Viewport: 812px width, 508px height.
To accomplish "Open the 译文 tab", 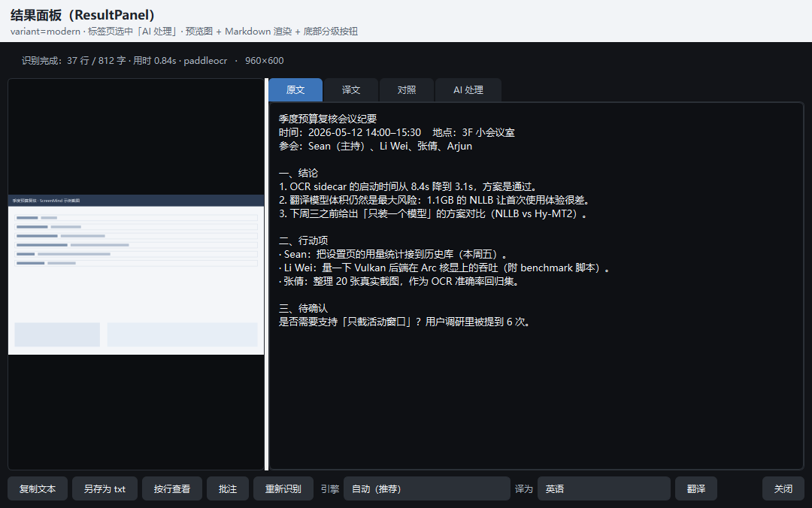I will click(x=351, y=90).
